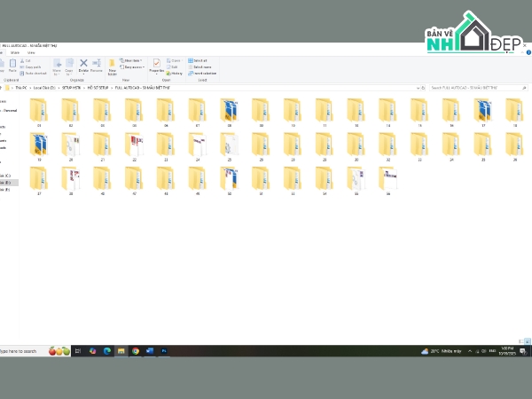
Task: Open Properties from the ribbon
Action: pos(156,66)
